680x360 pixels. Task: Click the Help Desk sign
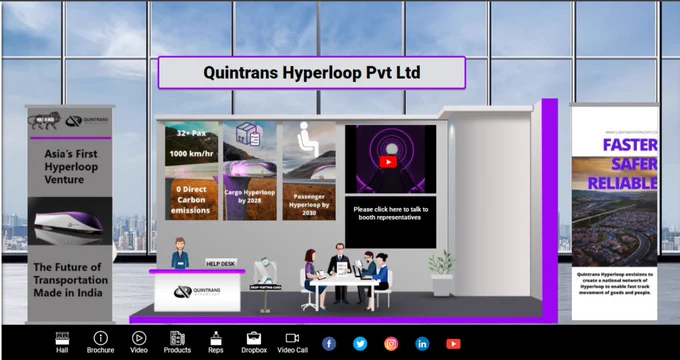pyautogui.click(x=221, y=263)
